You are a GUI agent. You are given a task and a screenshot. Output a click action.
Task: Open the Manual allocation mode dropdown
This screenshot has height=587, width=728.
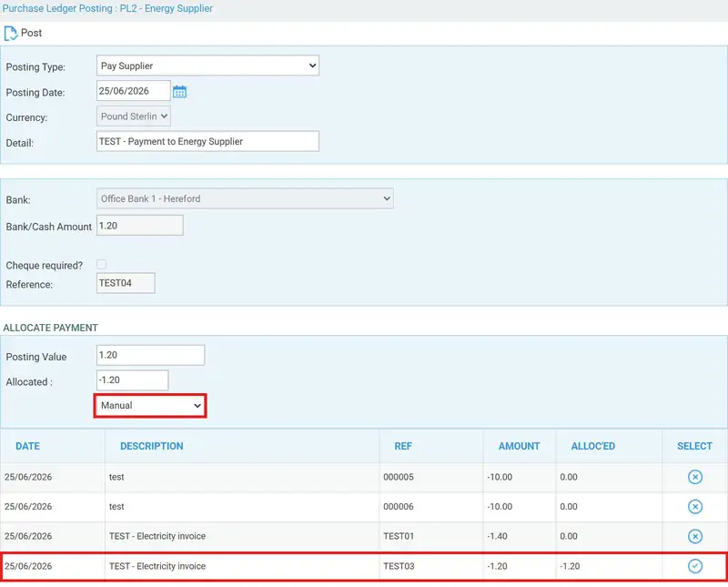click(150, 405)
